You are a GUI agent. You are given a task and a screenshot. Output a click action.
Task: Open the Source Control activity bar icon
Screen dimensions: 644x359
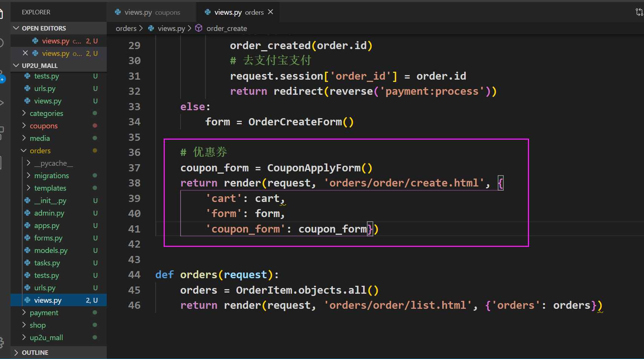(x=2, y=76)
